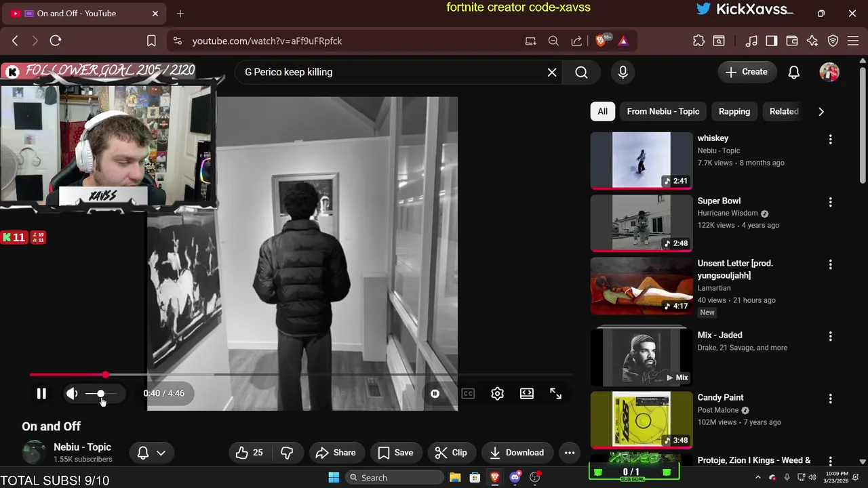The height and width of the screenshot is (488, 868).
Task: Click the Create button
Action: pos(747,72)
